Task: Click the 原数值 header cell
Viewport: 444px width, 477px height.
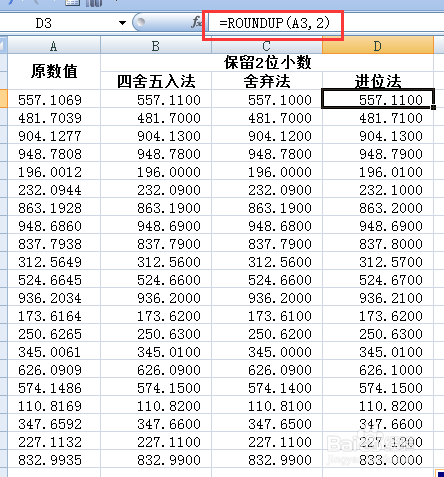Action: 54,71
